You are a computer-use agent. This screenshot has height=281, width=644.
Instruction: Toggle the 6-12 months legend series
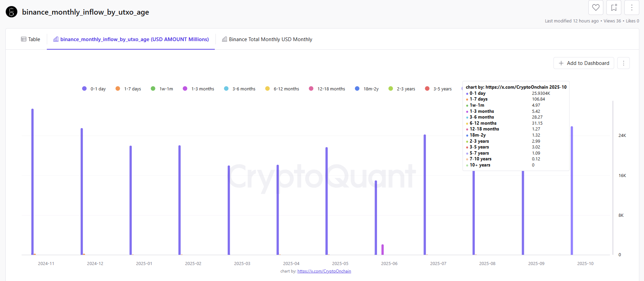click(x=282, y=89)
